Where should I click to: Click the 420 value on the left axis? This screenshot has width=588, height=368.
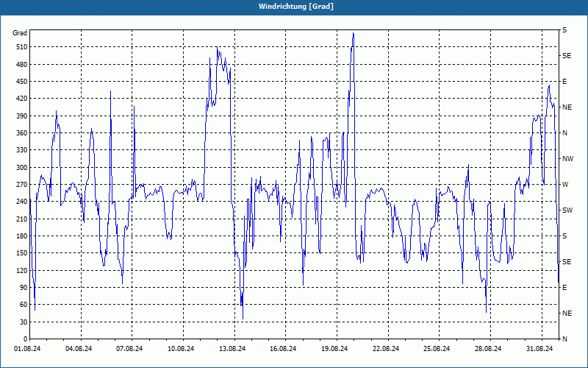pyautogui.click(x=23, y=99)
